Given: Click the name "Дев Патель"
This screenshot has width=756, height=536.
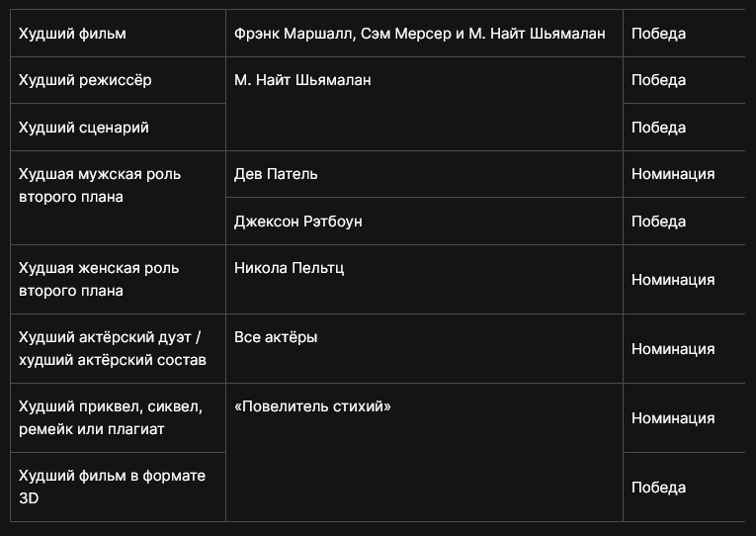Looking at the screenshot, I should pyautogui.click(x=276, y=174).
